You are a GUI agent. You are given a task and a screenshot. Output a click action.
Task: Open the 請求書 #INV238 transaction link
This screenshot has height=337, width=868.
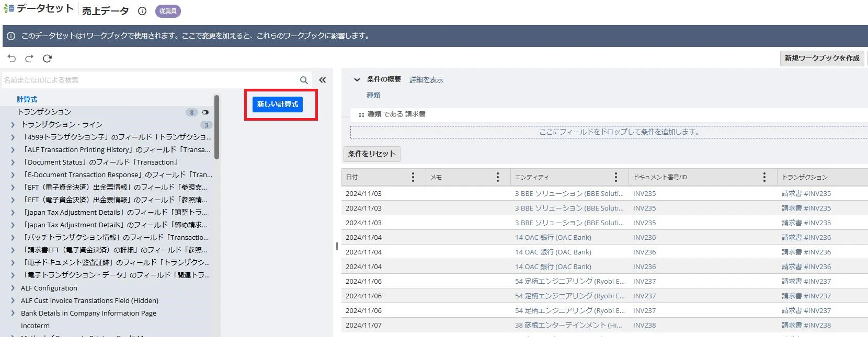(806, 326)
